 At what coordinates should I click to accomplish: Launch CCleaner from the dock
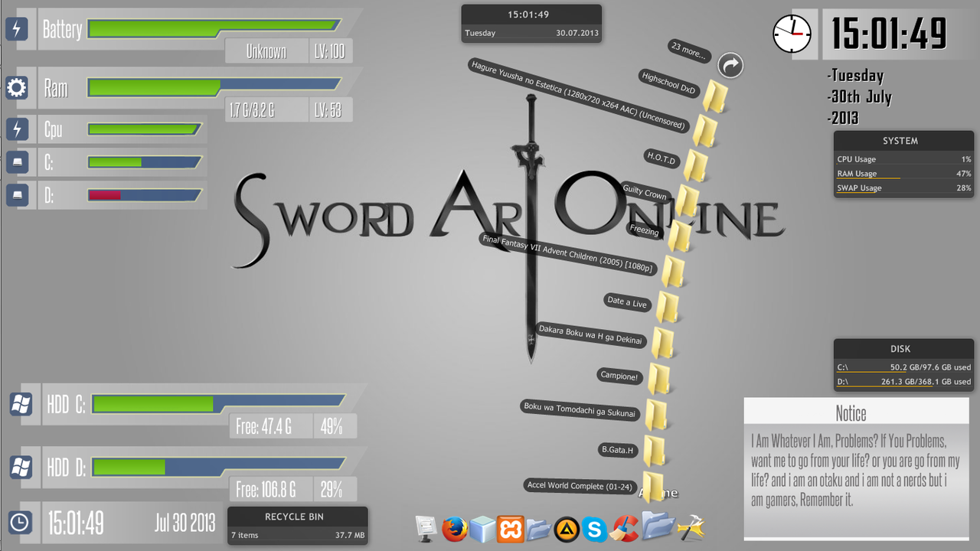[626, 527]
